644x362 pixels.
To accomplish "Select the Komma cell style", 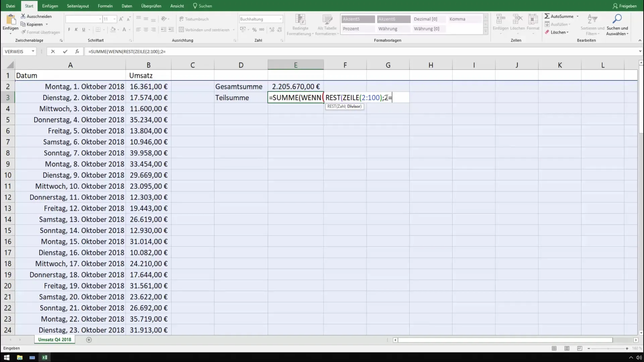I will pyautogui.click(x=465, y=19).
